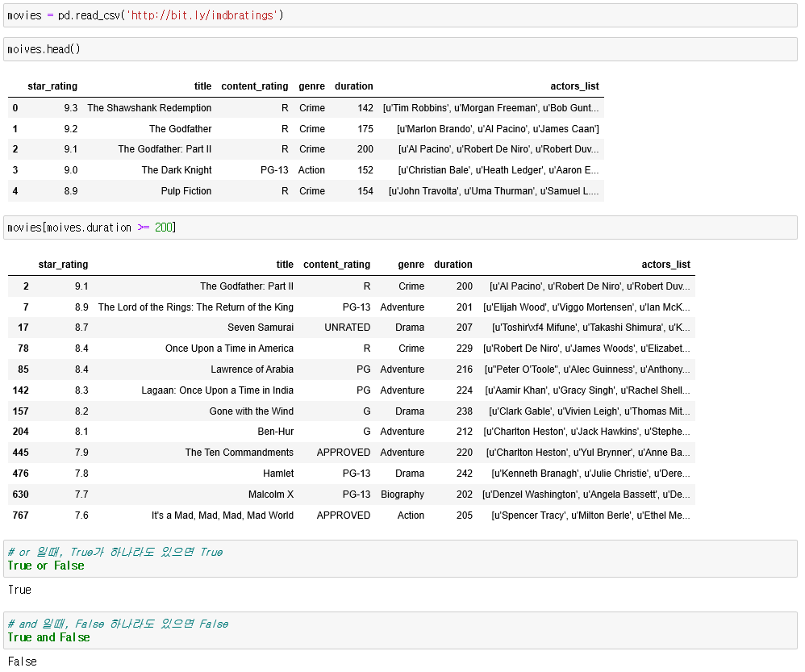This screenshot has height=672, width=805.
Task: Click row index 142
Action: [20, 390]
